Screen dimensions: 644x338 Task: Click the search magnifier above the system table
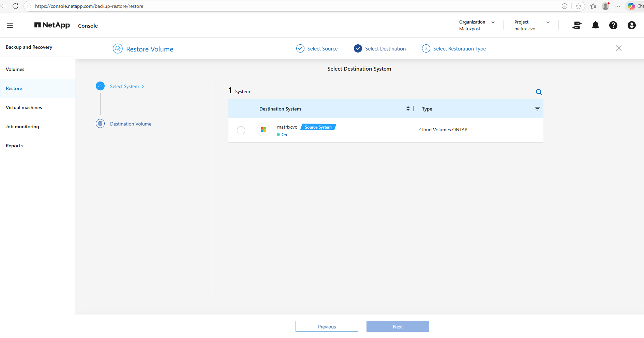pyautogui.click(x=539, y=92)
